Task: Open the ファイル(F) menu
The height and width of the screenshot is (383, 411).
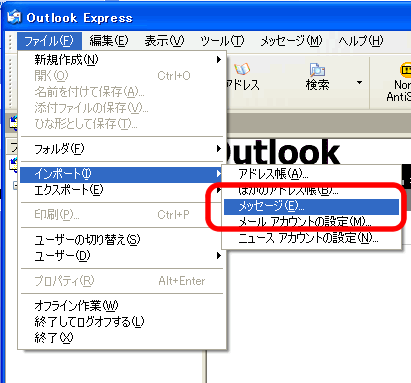Action: point(49,41)
